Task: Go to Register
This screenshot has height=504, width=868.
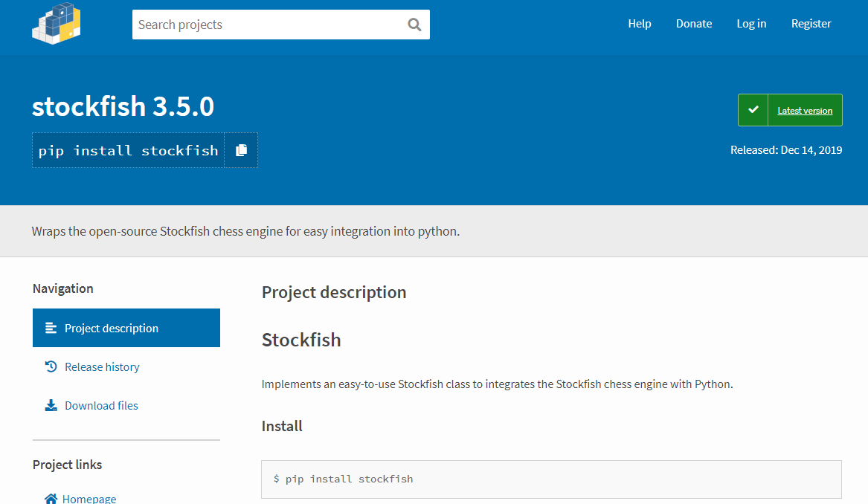Action: pyautogui.click(x=811, y=24)
